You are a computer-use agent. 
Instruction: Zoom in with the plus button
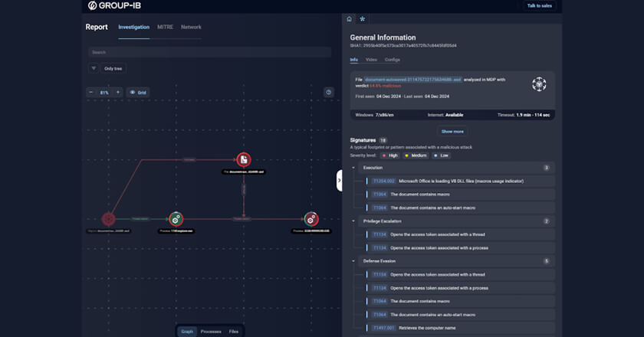click(x=118, y=93)
